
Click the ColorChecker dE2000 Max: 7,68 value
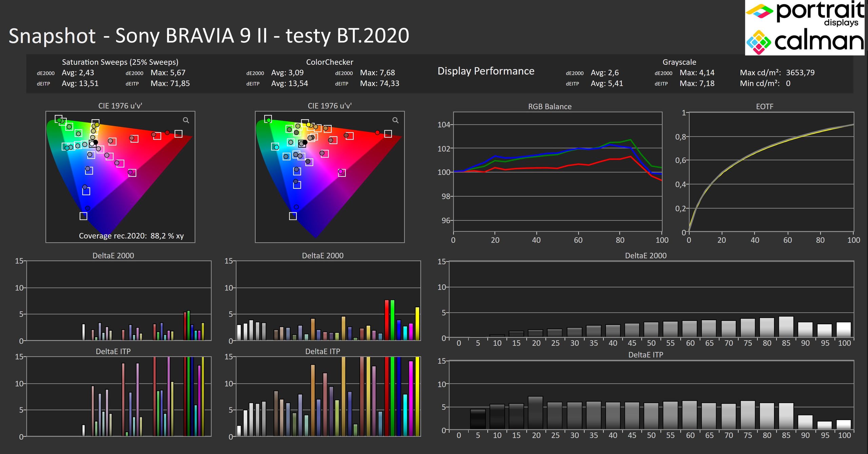click(x=377, y=73)
